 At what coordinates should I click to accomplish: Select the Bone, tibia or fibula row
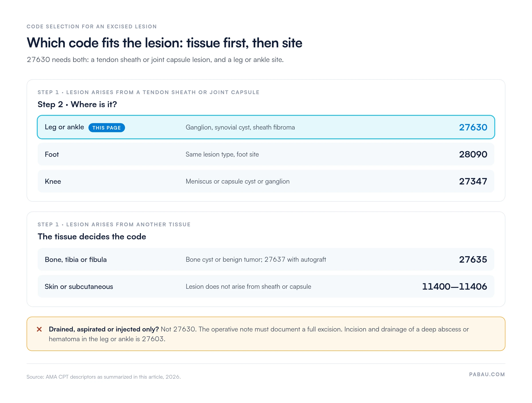(266, 259)
